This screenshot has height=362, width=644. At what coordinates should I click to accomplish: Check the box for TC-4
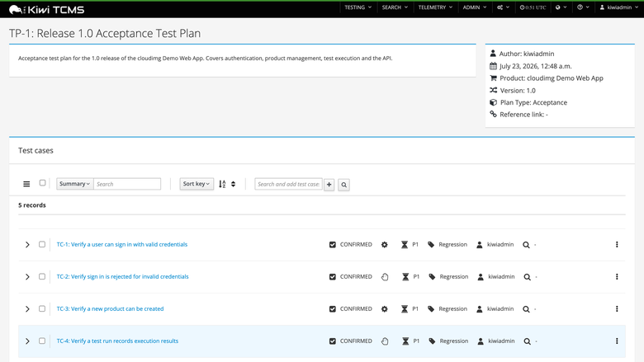(42, 341)
